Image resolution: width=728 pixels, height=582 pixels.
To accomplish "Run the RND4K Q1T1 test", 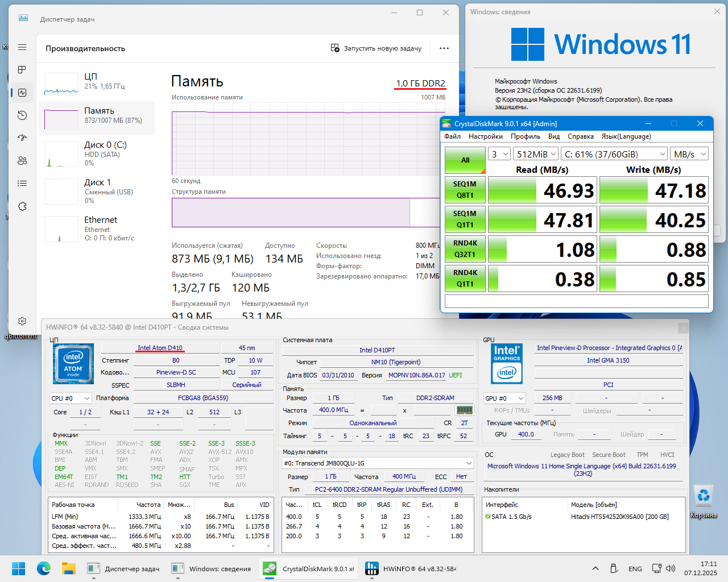I will tap(465, 278).
